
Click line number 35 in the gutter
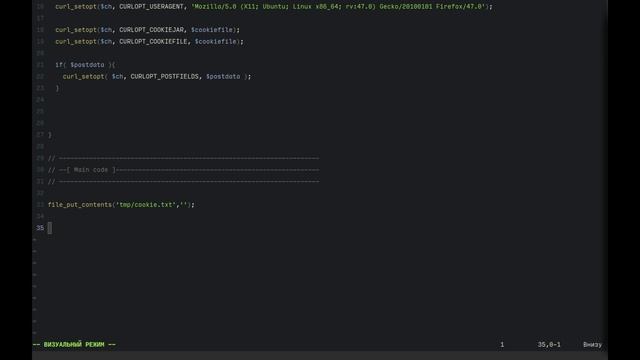[x=40, y=228]
